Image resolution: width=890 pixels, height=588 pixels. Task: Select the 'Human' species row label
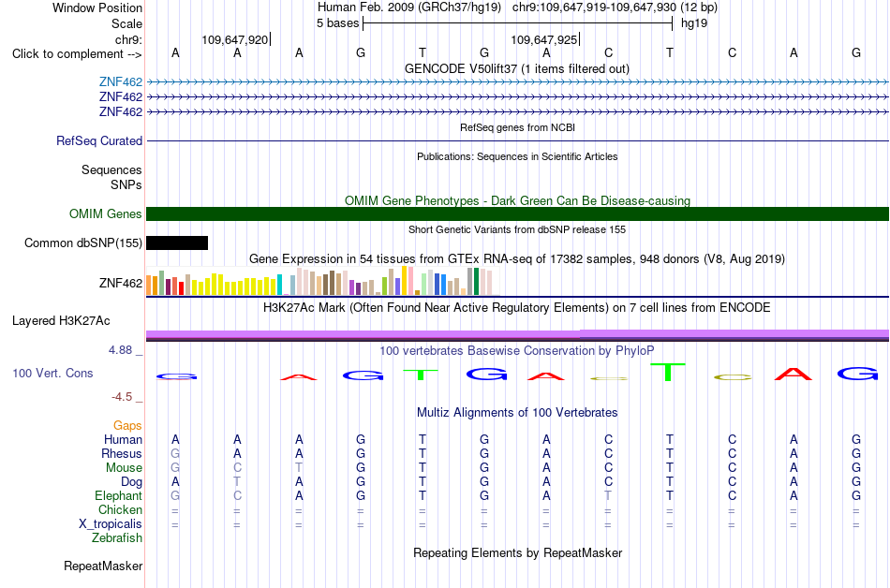pos(123,440)
